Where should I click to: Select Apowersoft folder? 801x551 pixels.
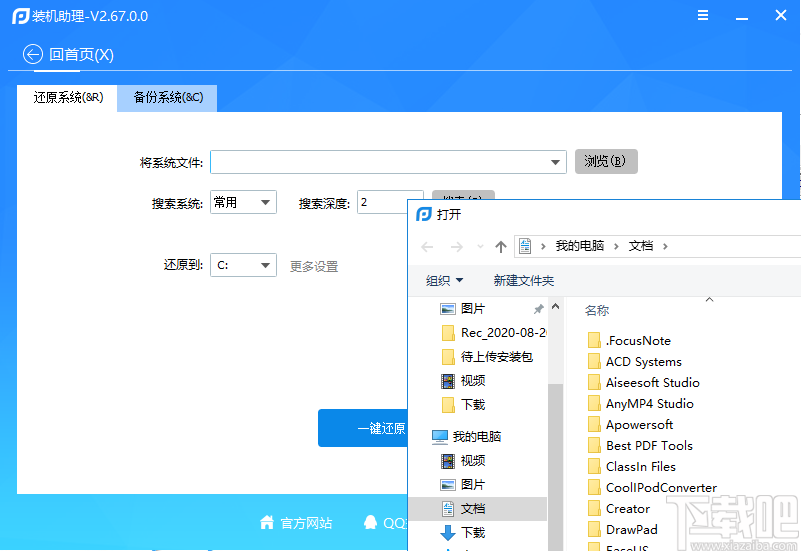tap(630, 424)
